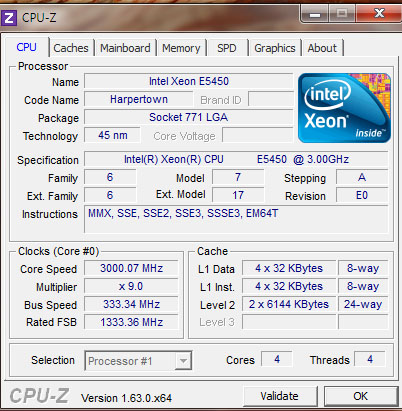This screenshot has height=411, width=402.
Task: Show the About tab
Action: click(322, 48)
